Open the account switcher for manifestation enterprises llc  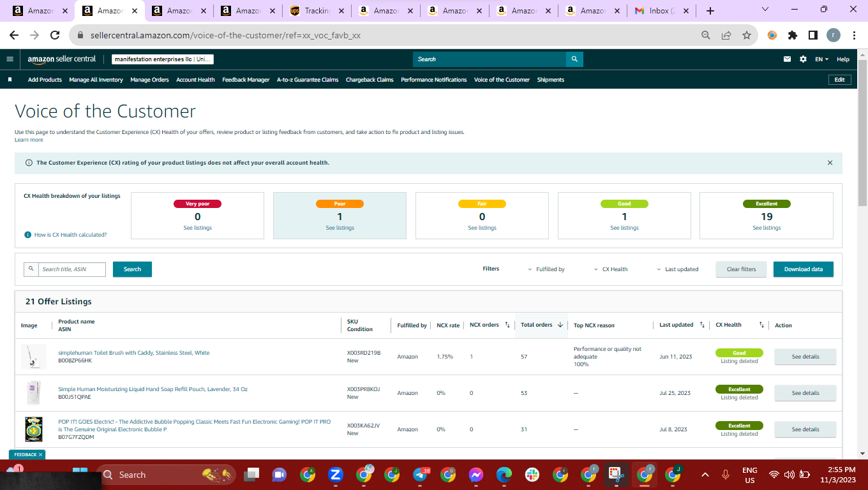click(x=163, y=59)
